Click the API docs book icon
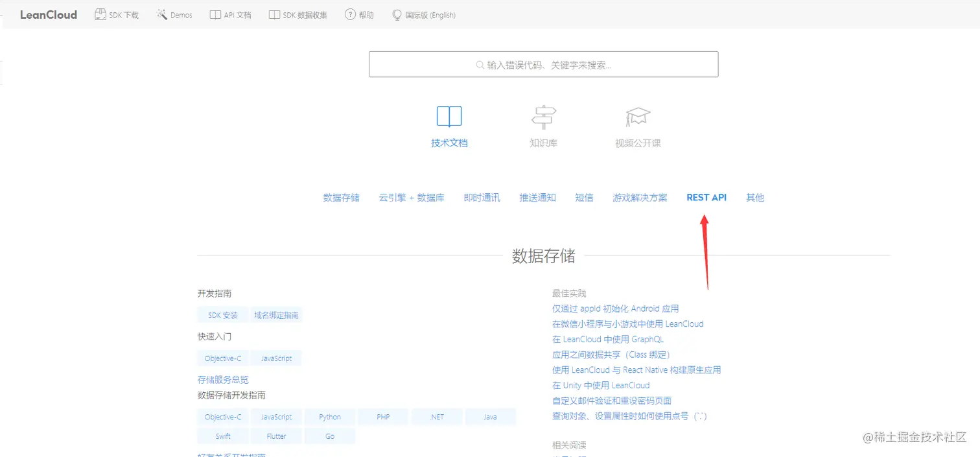 (x=215, y=15)
